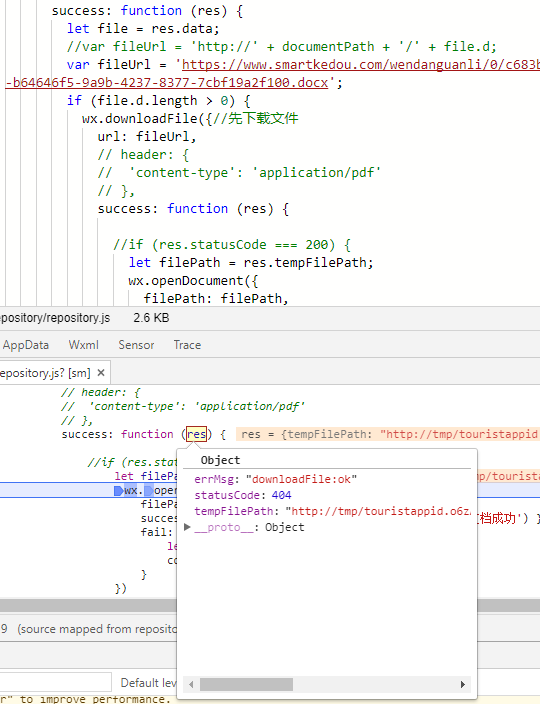The image size is (540, 704).
Task: Click the 2.6 KB file size label
Action: pos(151,318)
